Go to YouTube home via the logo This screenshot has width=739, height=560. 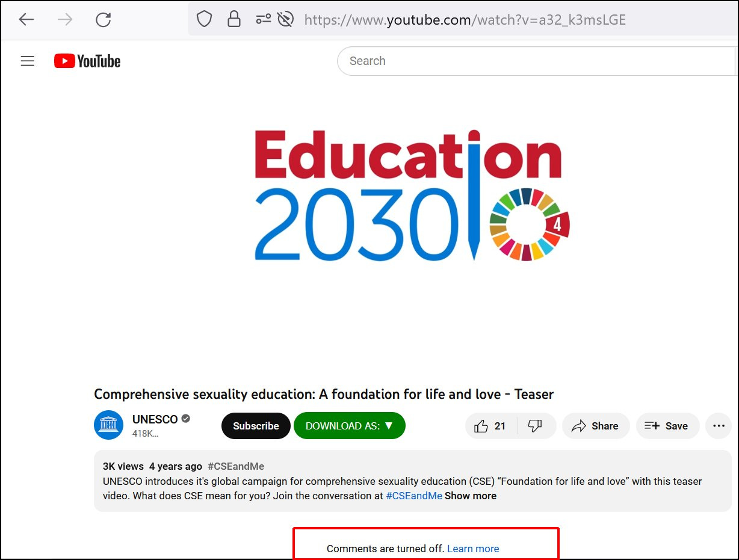point(87,61)
